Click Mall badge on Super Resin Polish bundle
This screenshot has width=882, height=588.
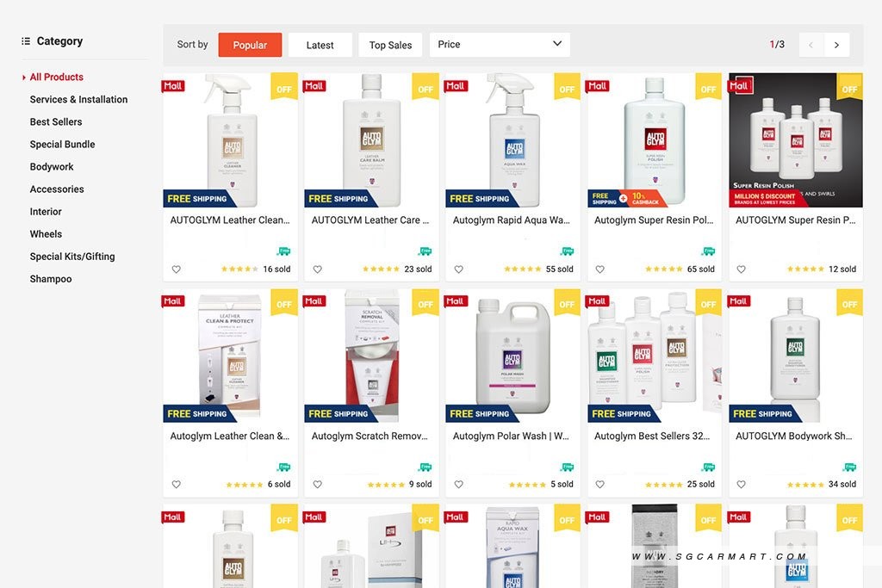(741, 85)
